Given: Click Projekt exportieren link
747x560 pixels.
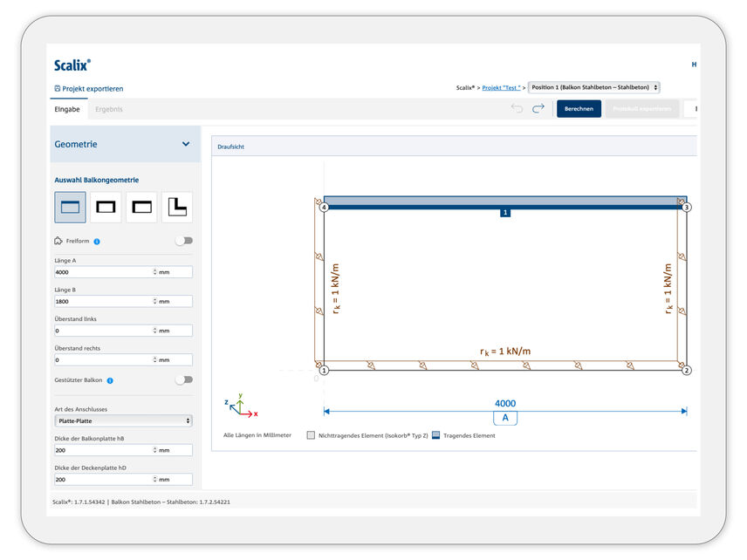Looking at the screenshot, I should (88, 89).
